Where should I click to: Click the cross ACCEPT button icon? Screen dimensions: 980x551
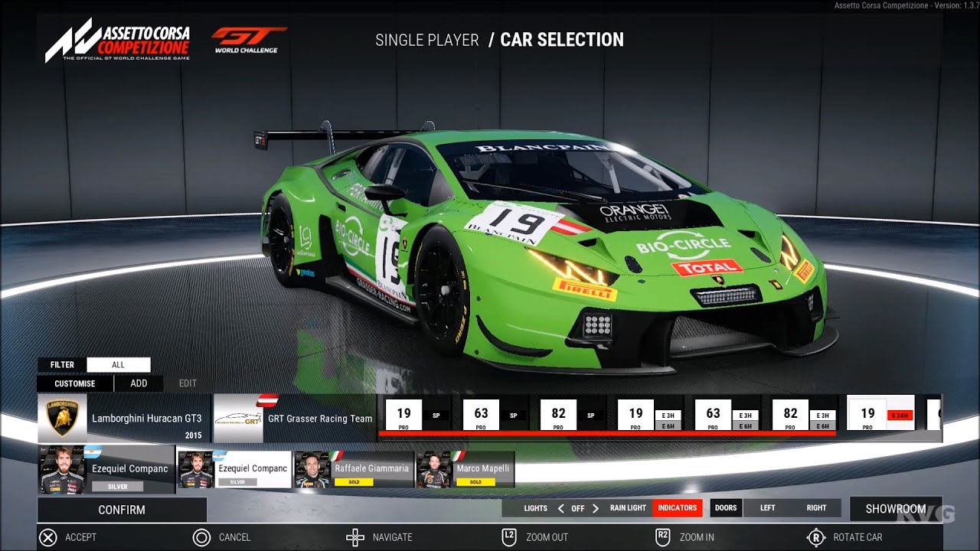[x=48, y=537]
